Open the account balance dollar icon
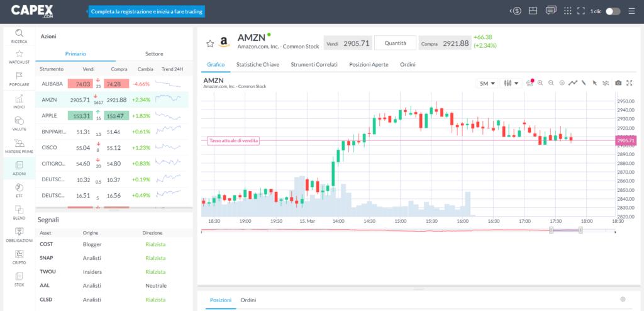 point(516,11)
